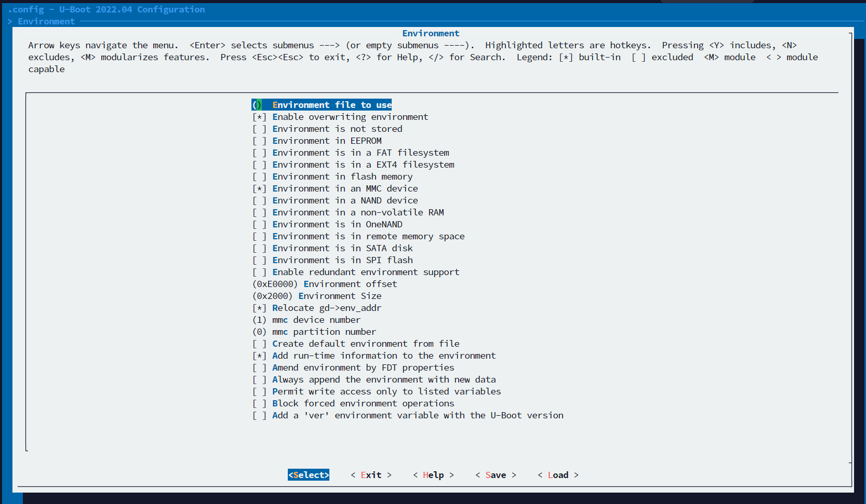Select 'mmc partition number' entry

(x=314, y=332)
